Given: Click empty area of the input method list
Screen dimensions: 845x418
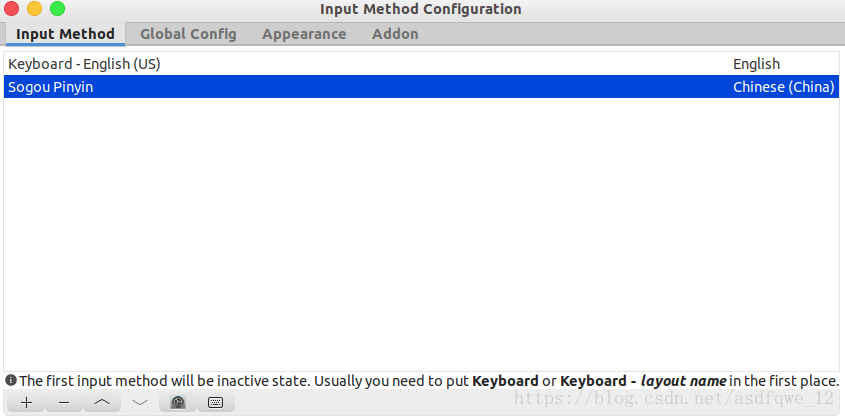Looking at the screenshot, I should click(421, 234).
